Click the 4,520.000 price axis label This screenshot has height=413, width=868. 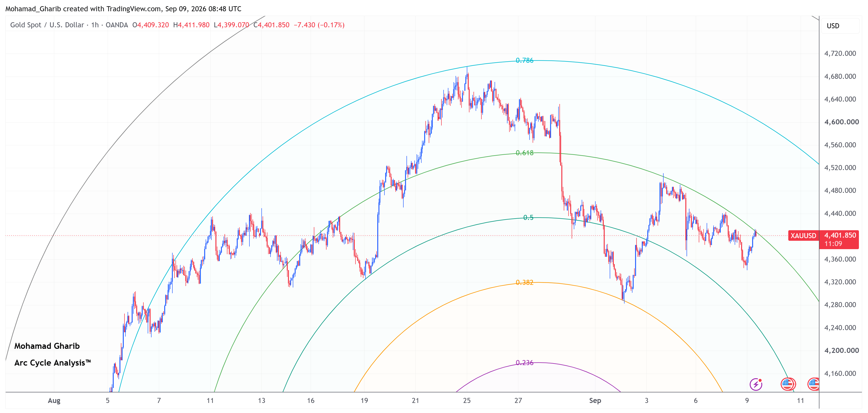click(x=840, y=168)
